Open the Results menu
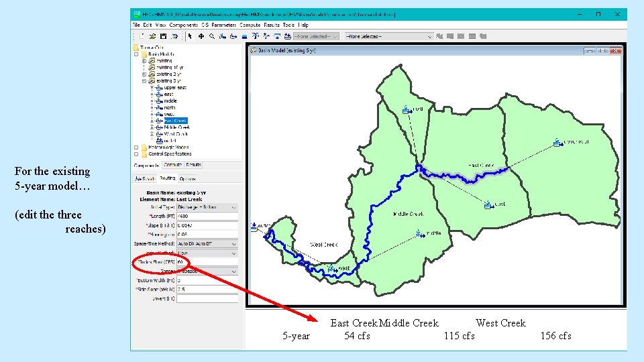 point(272,25)
